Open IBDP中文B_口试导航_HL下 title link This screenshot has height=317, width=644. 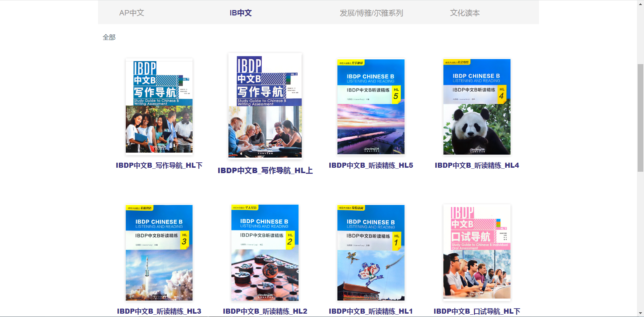tap(477, 311)
